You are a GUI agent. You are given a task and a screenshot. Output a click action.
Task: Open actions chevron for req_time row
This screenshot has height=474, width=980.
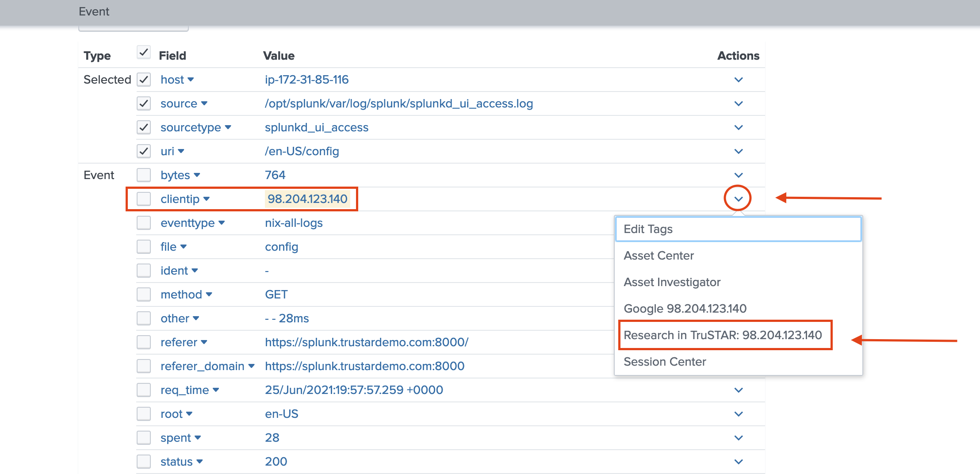click(x=739, y=390)
